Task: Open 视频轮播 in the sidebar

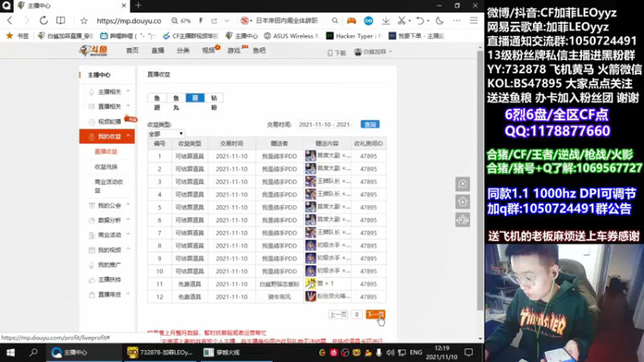Action: tap(109, 121)
